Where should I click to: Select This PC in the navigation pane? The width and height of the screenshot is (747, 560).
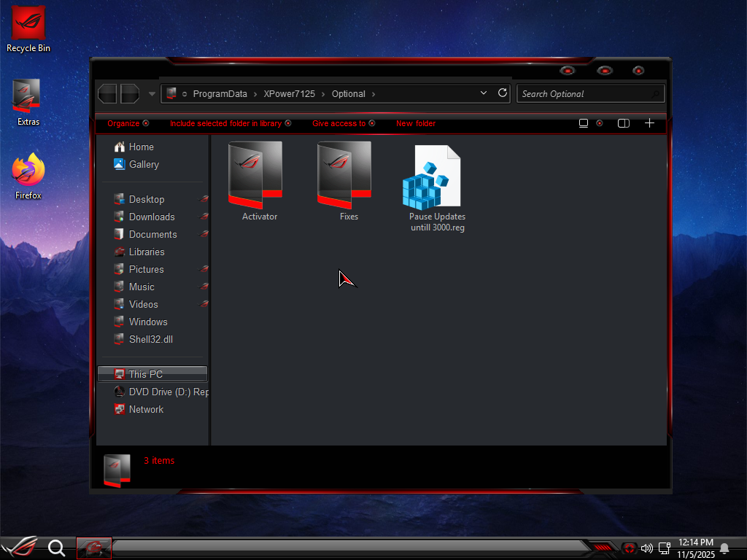pyautogui.click(x=152, y=374)
